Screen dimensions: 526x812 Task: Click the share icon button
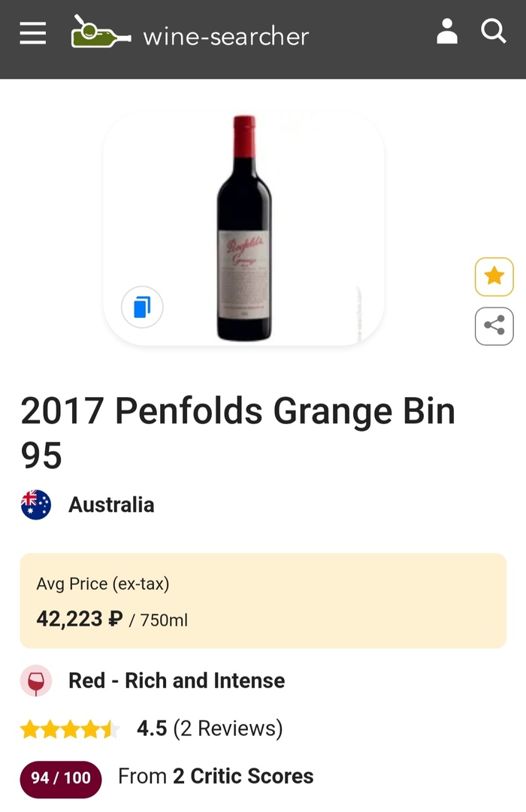click(494, 326)
